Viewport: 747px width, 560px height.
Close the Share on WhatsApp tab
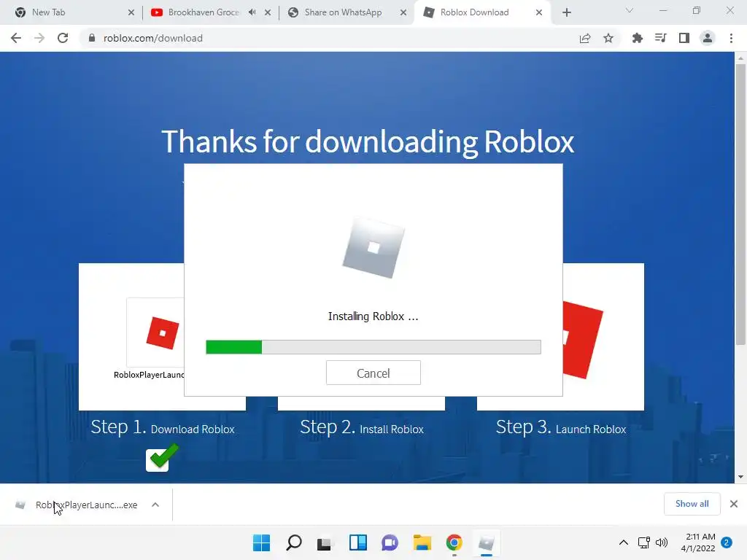[403, 13]
